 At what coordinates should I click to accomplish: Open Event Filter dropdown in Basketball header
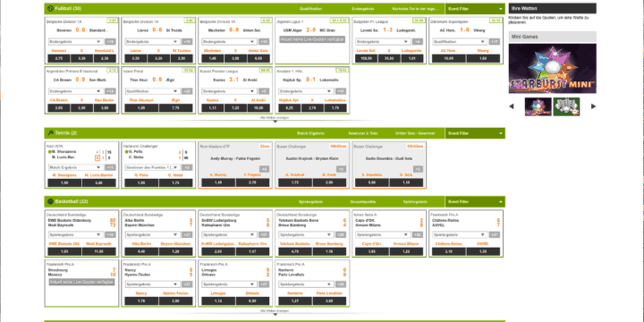[475, 201]
